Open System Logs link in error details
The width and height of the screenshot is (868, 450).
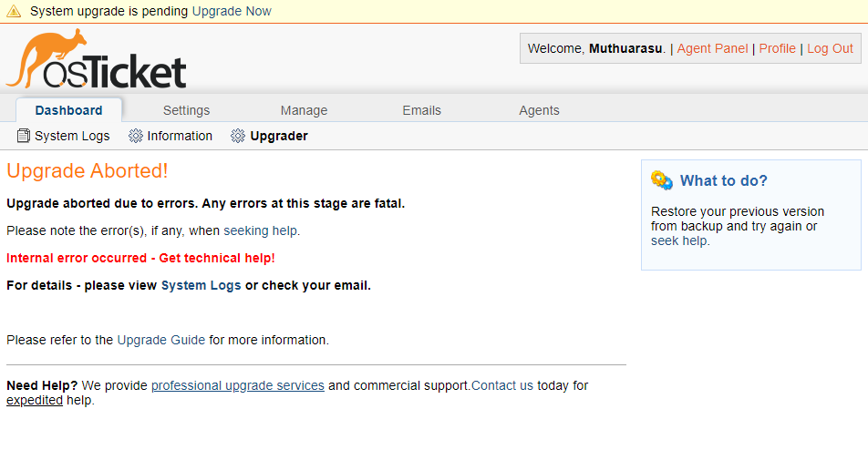coord(201,285)
